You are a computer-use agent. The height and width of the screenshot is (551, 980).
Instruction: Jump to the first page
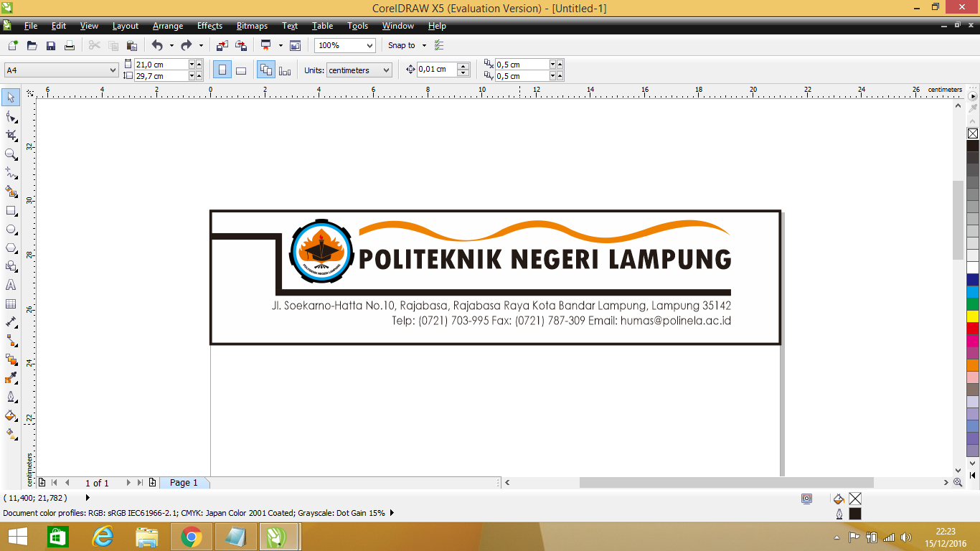click(x=54, y=483)
